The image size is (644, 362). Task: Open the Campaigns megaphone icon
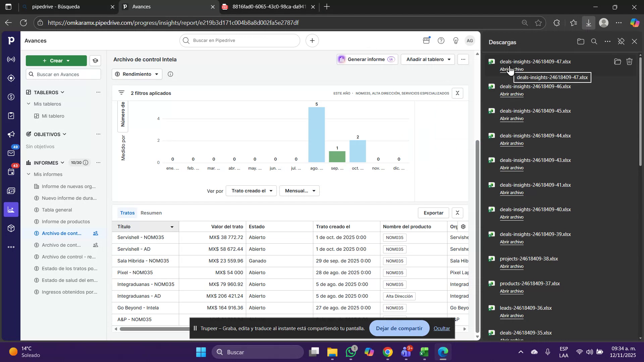point(11,135)
